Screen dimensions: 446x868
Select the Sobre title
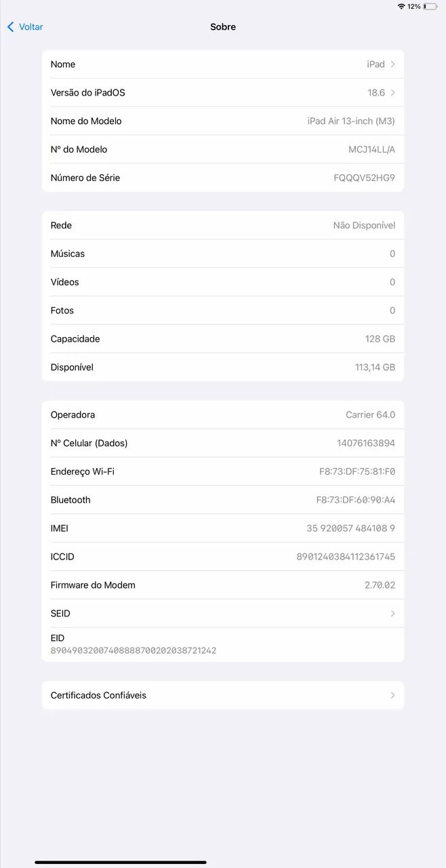click(x=223, y=26)
